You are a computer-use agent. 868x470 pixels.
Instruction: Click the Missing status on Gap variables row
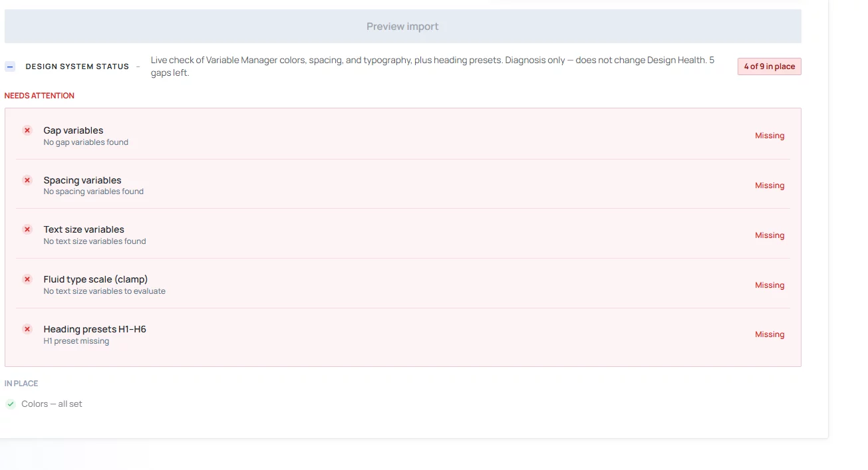point(770,136)
